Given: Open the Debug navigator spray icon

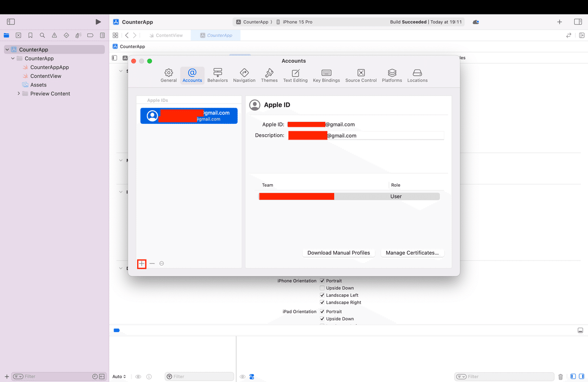Looking at the screenshot, I should [78, 35].
